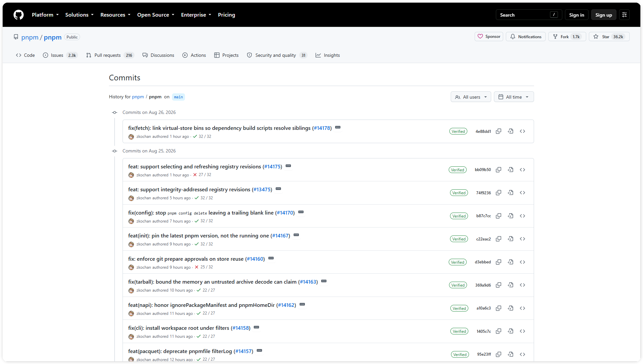
Task: Open zkochan avatar on the #14175 commit
Action: point(131,175)
